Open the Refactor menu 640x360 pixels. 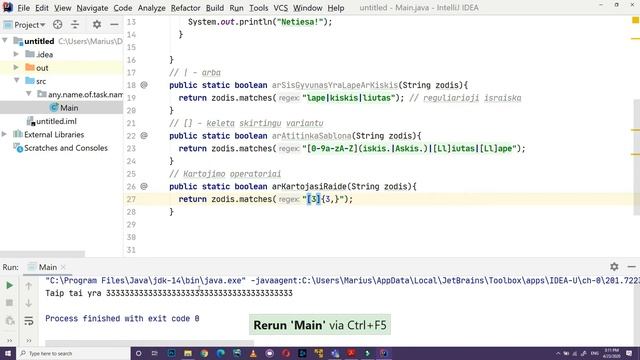click(x=185, y=8)
